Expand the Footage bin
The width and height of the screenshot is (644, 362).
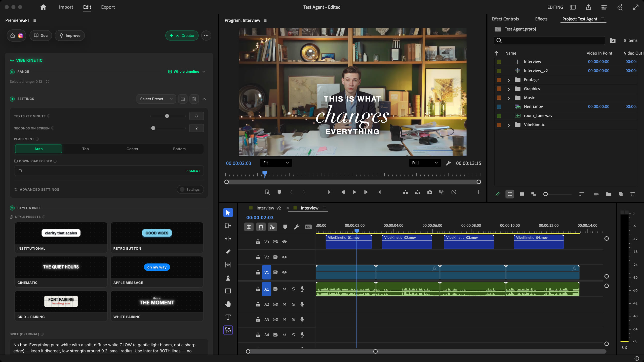coord(509,80)
